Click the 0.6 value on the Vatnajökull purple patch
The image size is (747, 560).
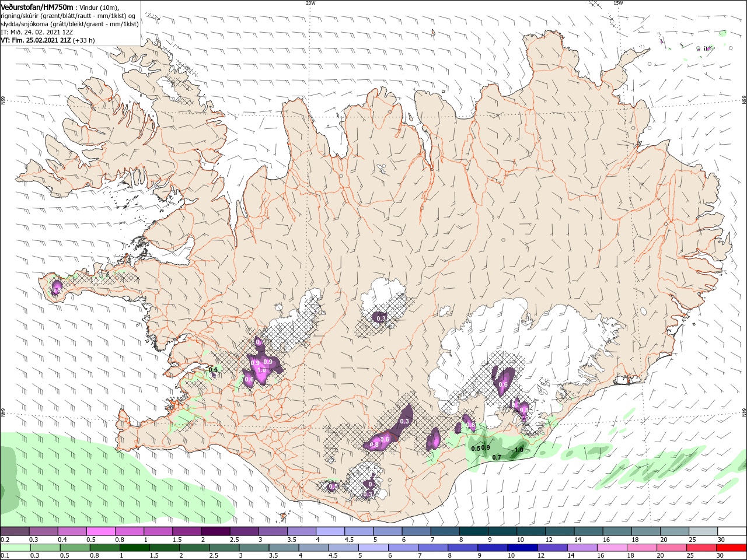(504, 384)
